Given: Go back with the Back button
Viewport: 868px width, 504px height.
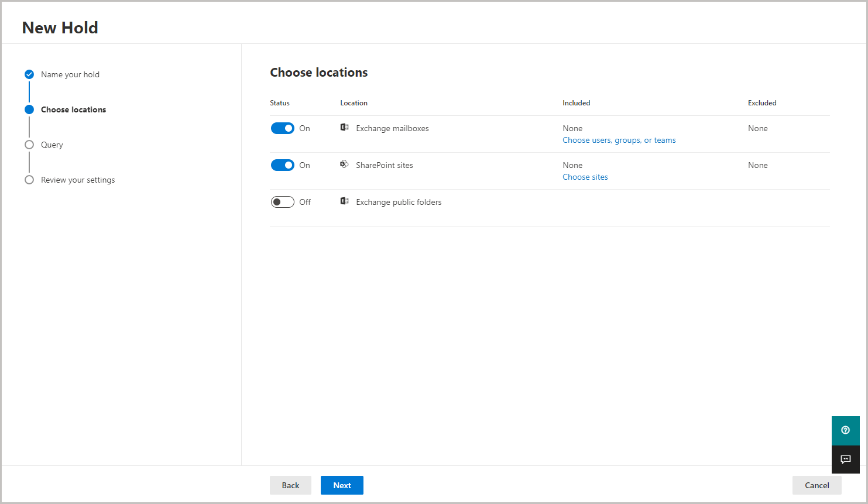Looking at the screenshot, I should click(290, 485).
